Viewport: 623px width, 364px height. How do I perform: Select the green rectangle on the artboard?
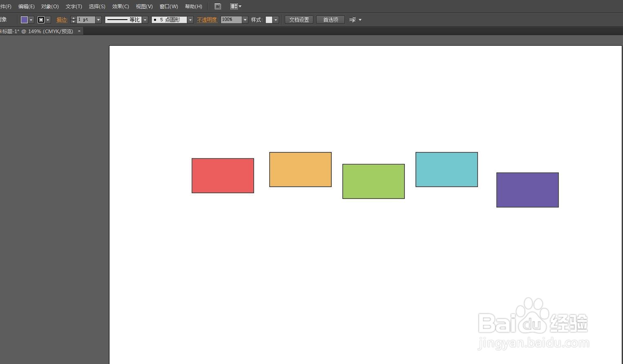tap(373, 181)
